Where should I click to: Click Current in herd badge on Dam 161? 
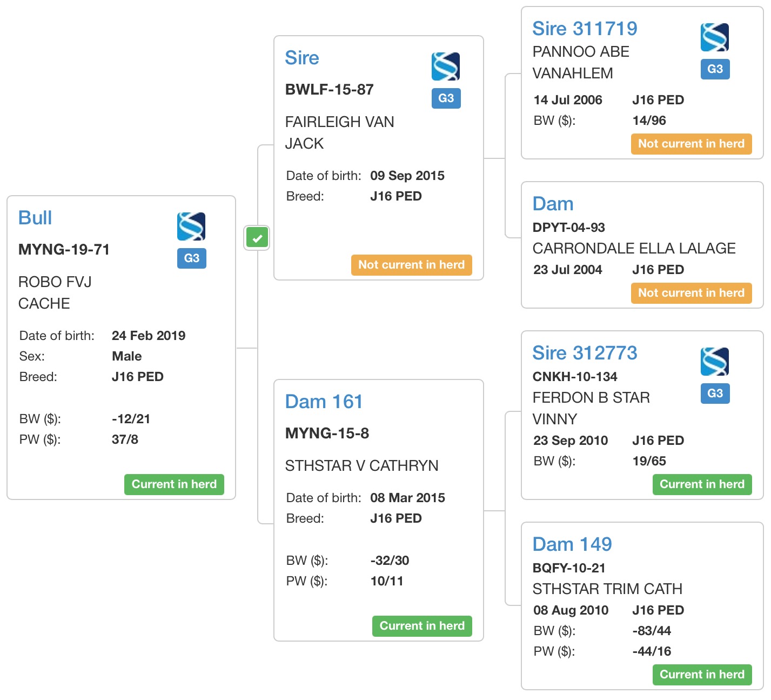(422, 626)
